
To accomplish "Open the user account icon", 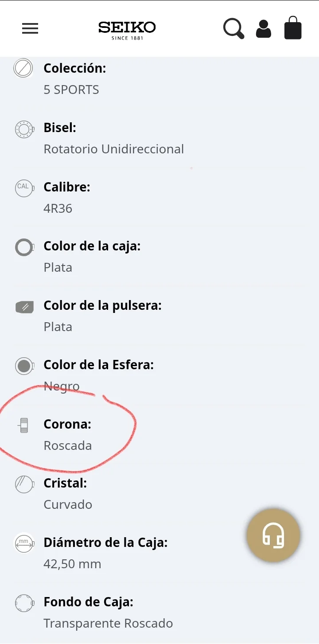I will tap(264, 28).
